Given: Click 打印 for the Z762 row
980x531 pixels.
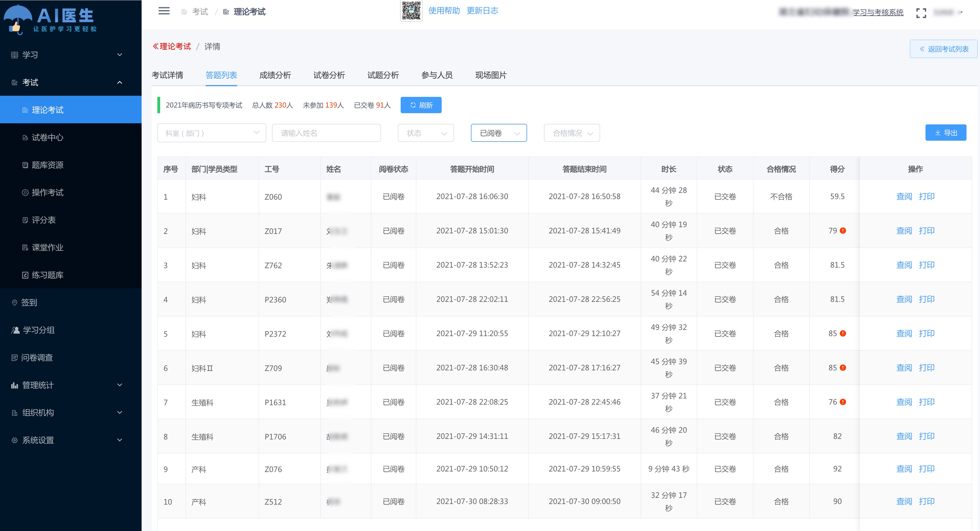Looking at the screenshot, I should 926,265.
